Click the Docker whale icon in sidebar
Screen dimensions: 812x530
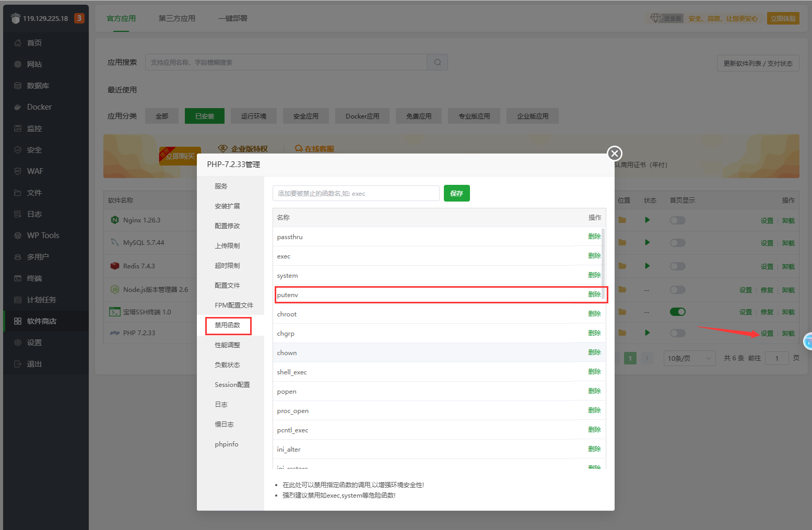click(18, 107)
